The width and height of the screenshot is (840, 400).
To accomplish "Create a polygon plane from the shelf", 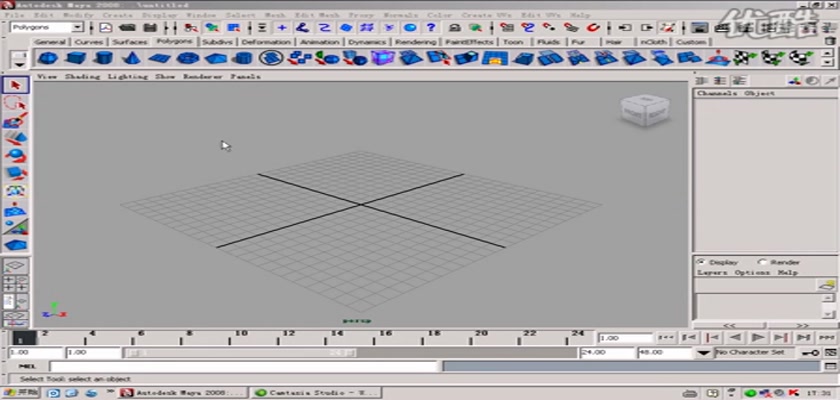I will pyautogui.click(x=159, y=58).
